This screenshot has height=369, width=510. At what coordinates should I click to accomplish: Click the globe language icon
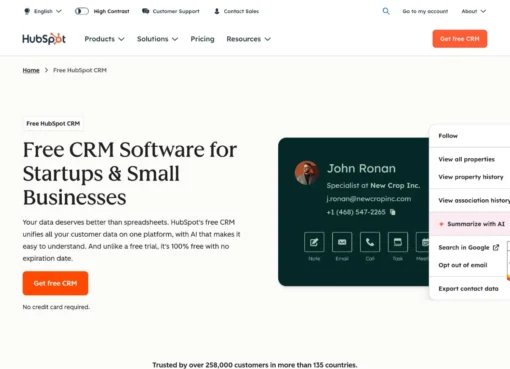[27, 11]
